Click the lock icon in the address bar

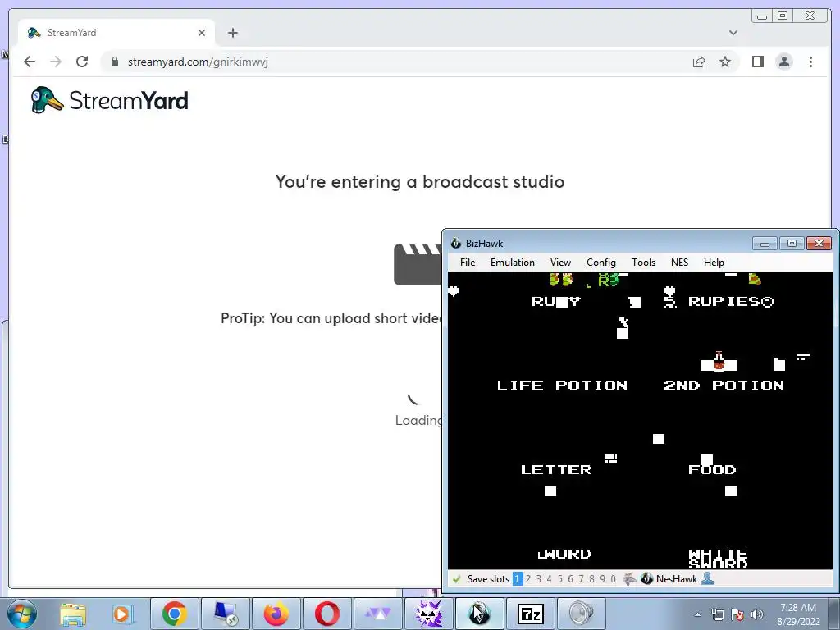(x=114, y=62)
